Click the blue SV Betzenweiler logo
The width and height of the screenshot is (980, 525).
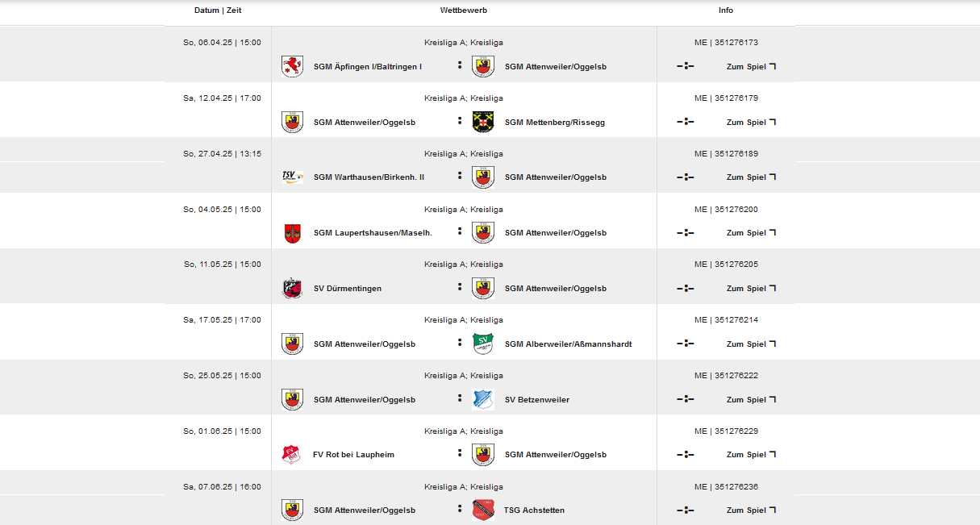tap(482, 399)
